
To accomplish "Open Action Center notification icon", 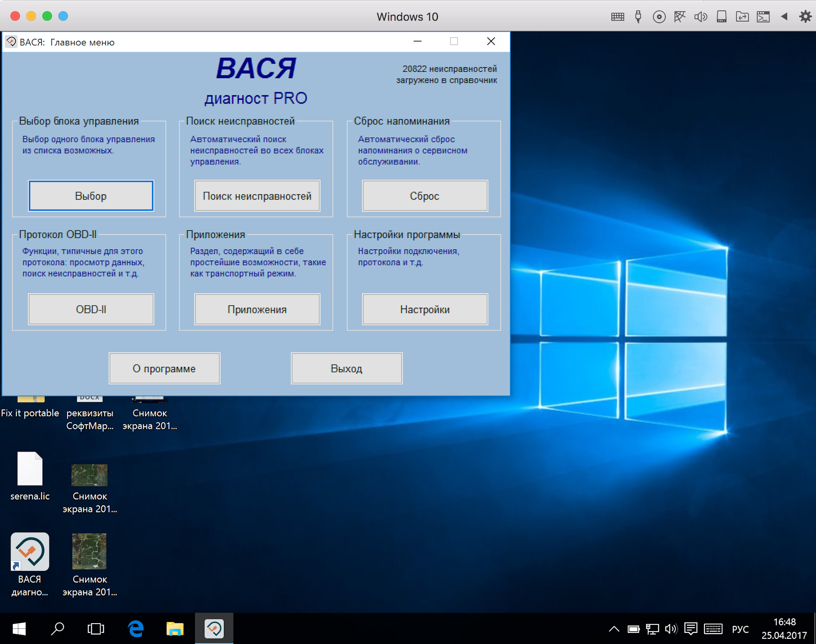I will [691, 629].
